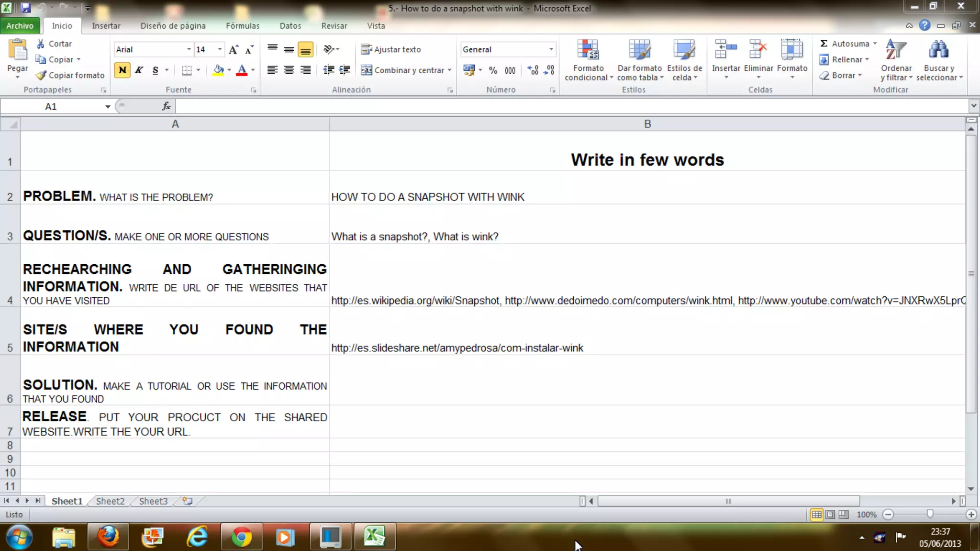This screenshot has width=980, height=551.
Task: Toggle Ajustar texto wrap option
Action: tap(391, 49)
